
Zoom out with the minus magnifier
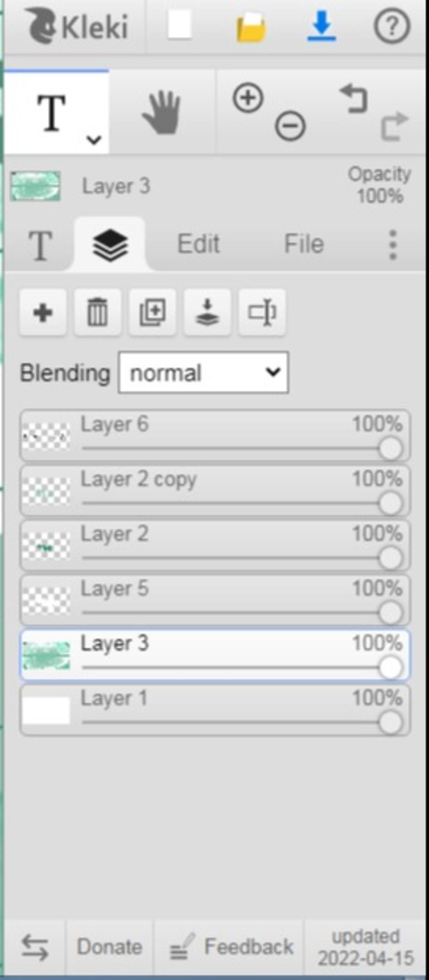click(290, 126)
